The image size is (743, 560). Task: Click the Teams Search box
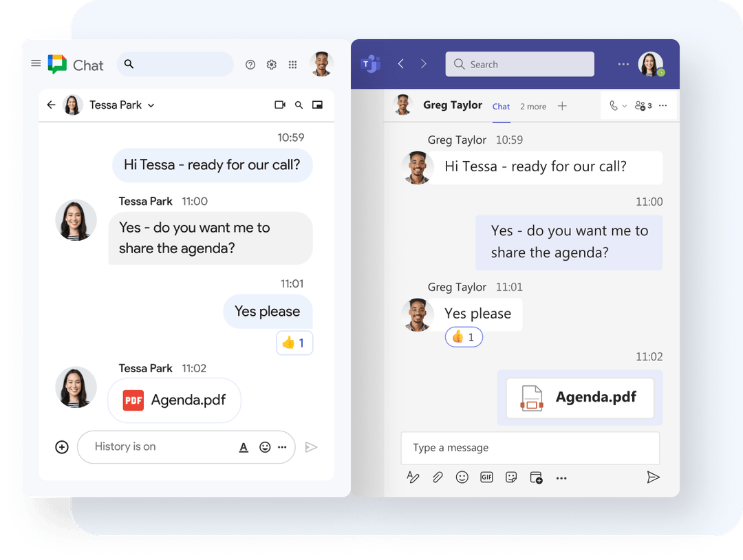coord(520,64)
